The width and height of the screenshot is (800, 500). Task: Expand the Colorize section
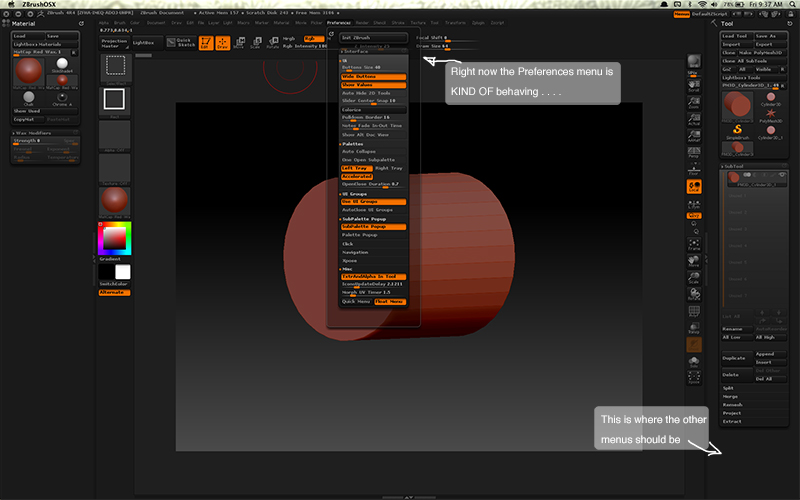(x=373, y=110)
